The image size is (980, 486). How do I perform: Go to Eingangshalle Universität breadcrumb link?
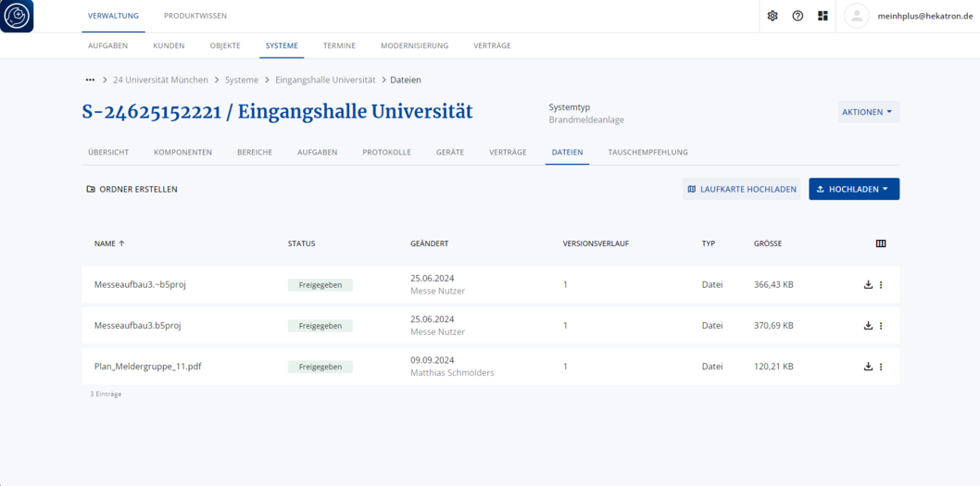click(325, 80)
